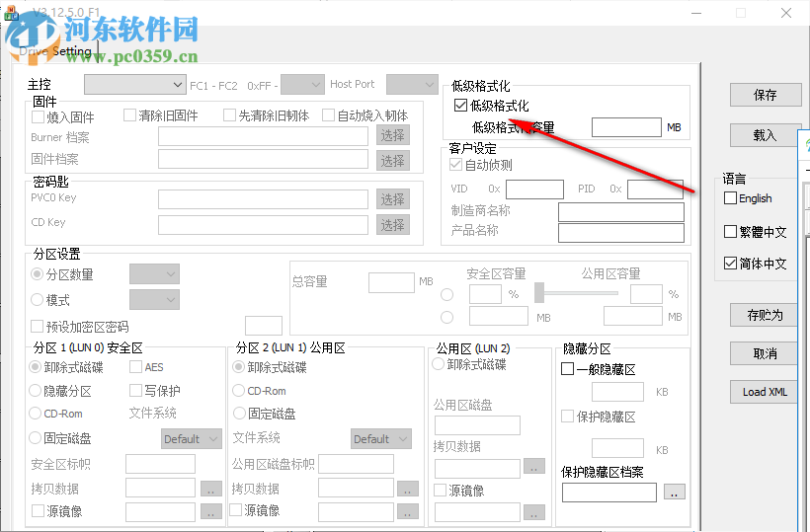The image size is (810, 532).
Task: Select 固定磁盘 radio in partition 1
Action: (x=36, y=438)
